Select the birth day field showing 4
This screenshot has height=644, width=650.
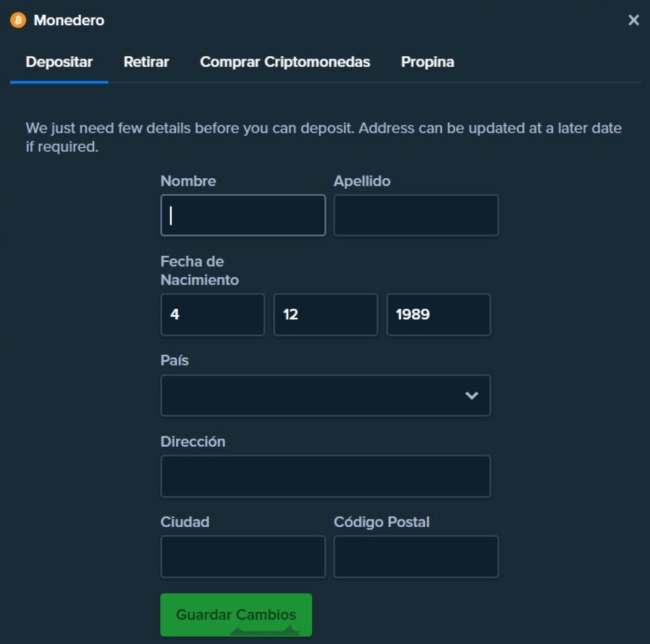pyautogui.click(x=213, y=314)
